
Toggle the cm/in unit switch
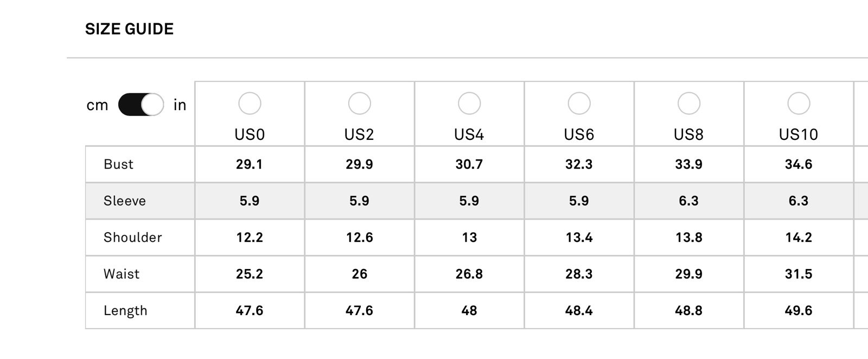141,105
